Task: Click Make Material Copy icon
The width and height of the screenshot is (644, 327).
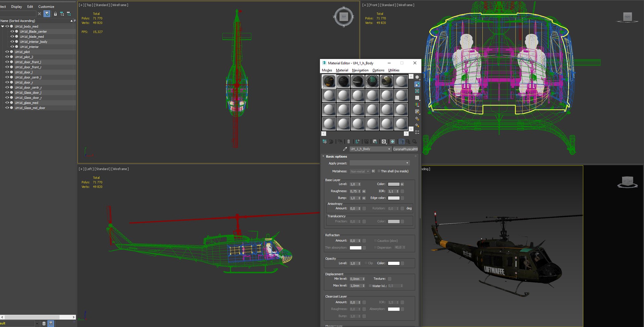Action: 358,142
